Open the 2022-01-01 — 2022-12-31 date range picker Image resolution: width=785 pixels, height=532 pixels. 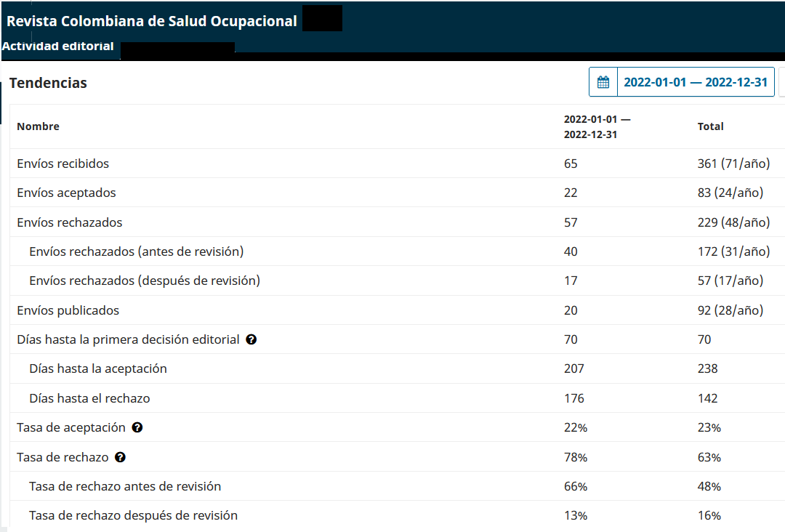[695, 82]
